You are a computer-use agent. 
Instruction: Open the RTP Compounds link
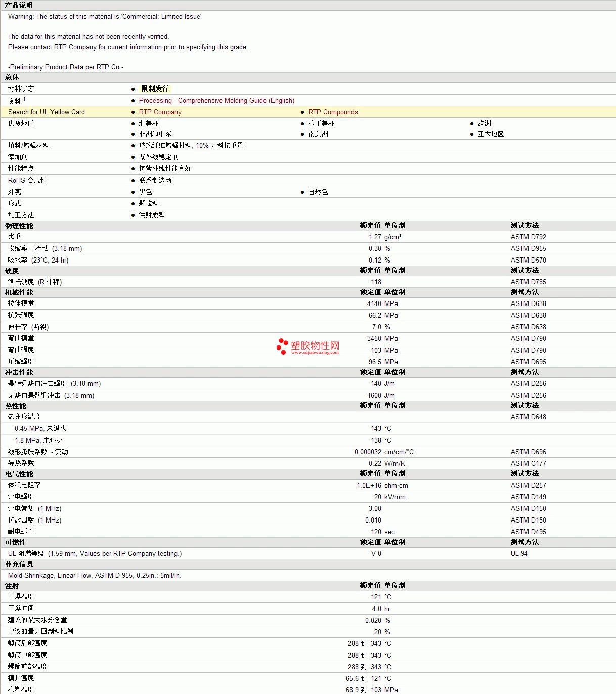pos(333,112)
